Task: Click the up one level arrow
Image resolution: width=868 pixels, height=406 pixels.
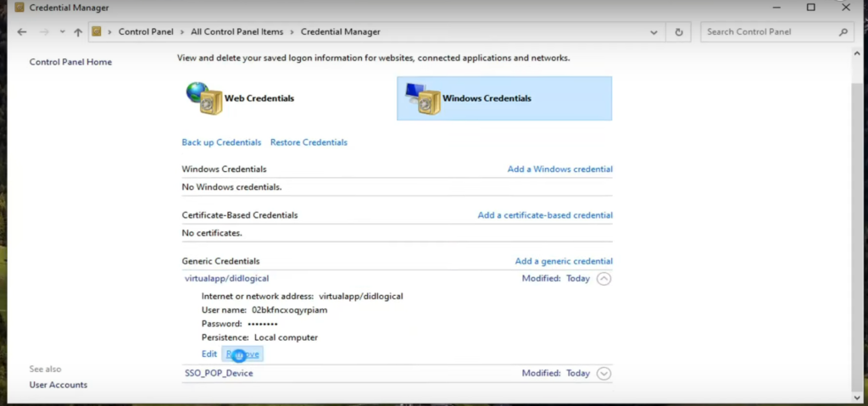Action: (x=78, y=32)
